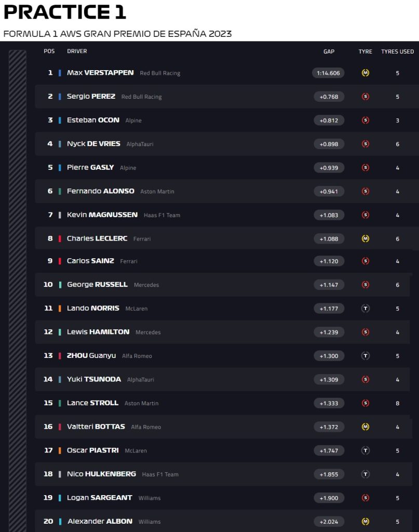Click Ocon's +0.812 gap pill

(329, 120)
